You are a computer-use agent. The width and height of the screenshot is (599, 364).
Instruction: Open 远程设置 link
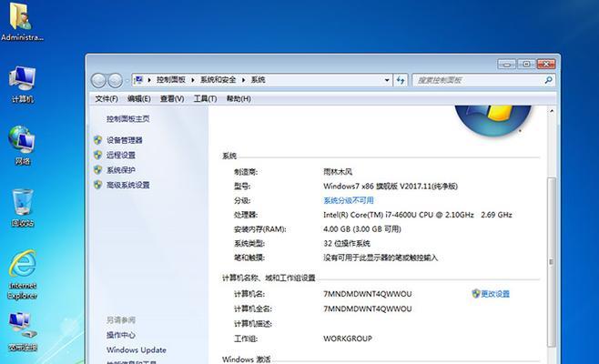click(121, 155)
